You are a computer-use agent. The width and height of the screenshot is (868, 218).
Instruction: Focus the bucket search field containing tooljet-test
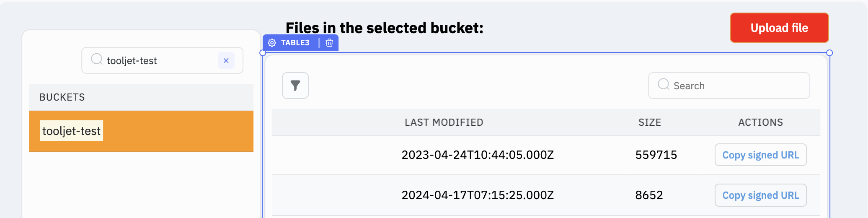[159, 61]
